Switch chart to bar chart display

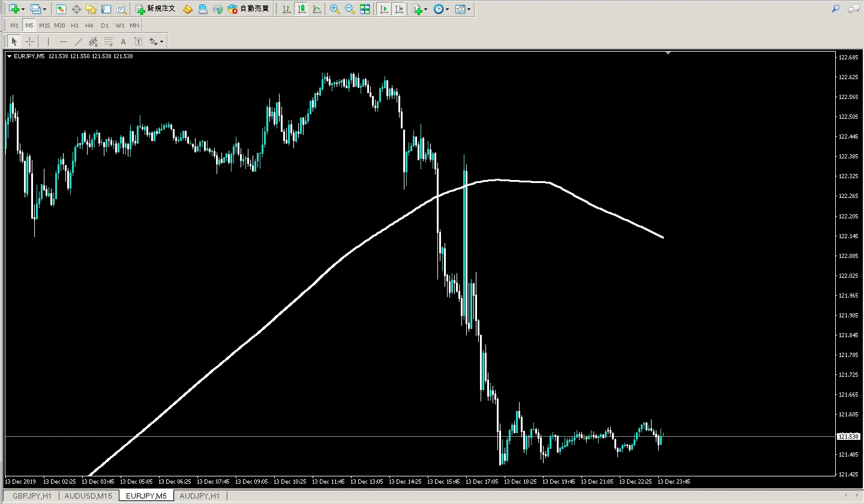tap(287, 9)
